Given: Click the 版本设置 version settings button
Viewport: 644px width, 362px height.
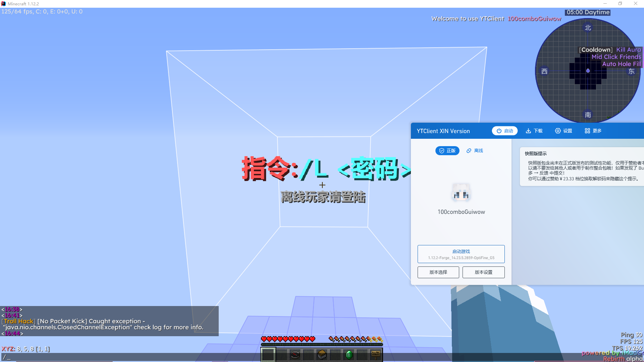Looking at the screenshot, I should [x=484, y=272].
